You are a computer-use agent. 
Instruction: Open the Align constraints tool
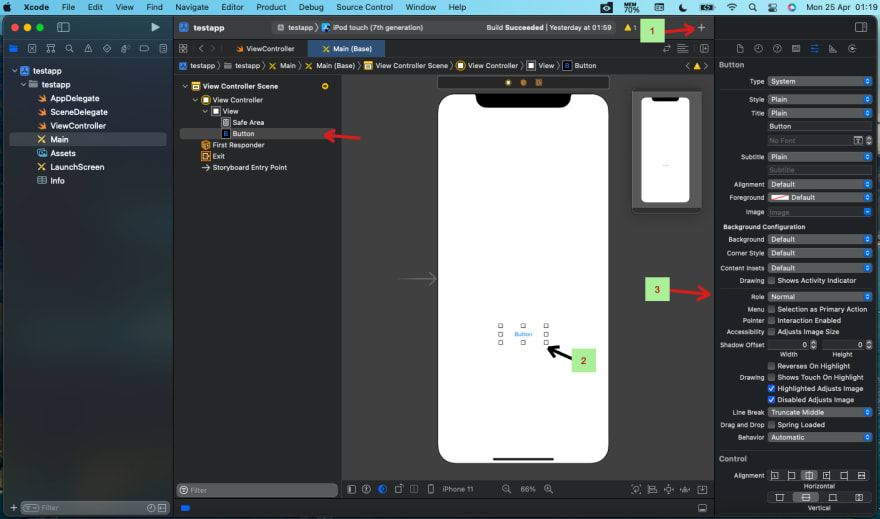pyautogui.click(x=652, y=489)
